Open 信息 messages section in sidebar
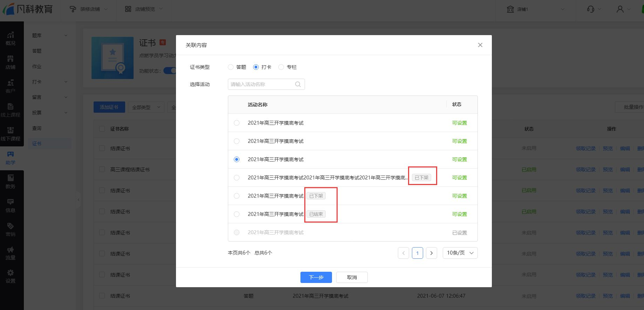 (11, 206)
